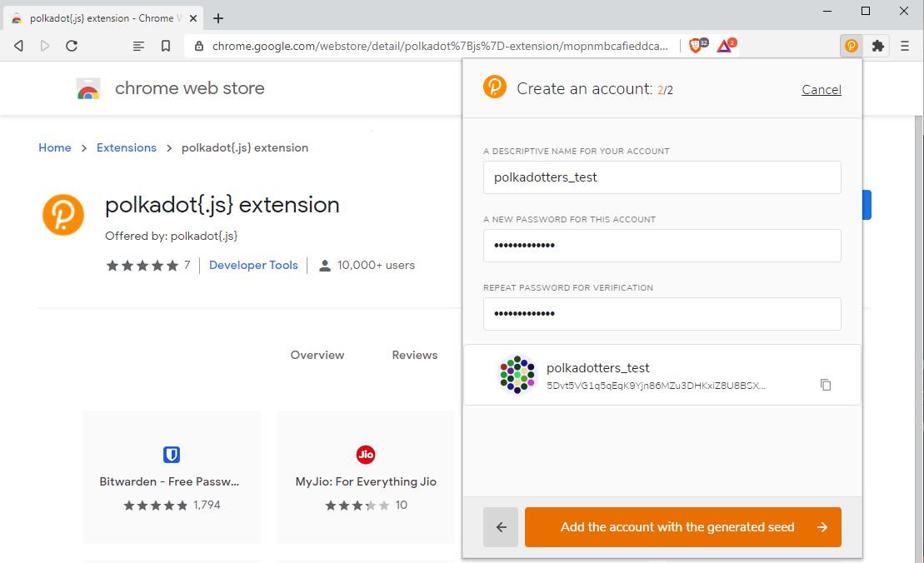Screen dimensions: 924x563
Task: Open the browser hamburger menu
Action: 905,46
